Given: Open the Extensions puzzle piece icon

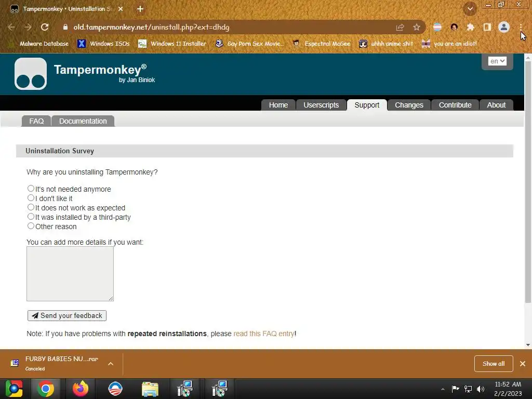Looking at the screenshot, I should (x=470, y=27).
